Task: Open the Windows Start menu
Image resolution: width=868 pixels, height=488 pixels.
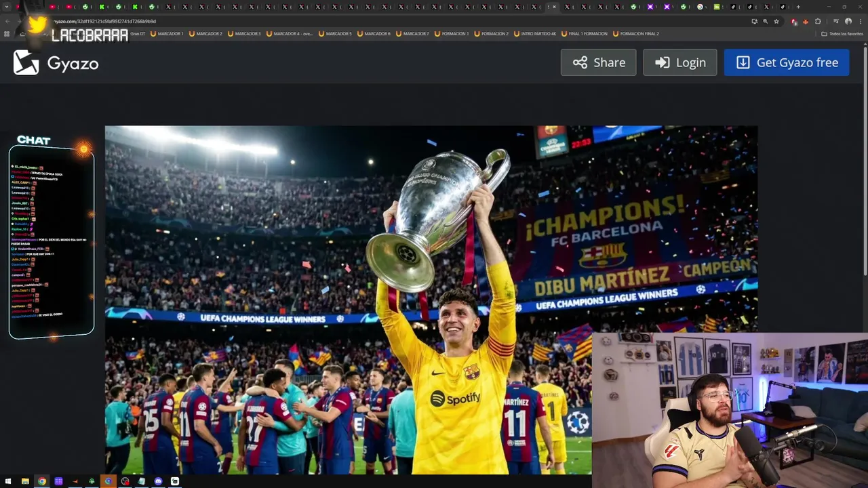Action: tap(8, 481)
